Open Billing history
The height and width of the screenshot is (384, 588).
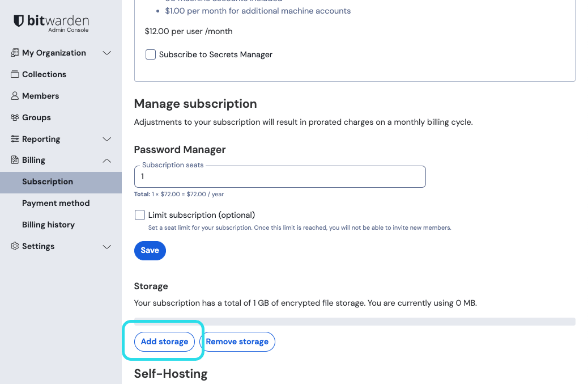[x=48, y=225]
